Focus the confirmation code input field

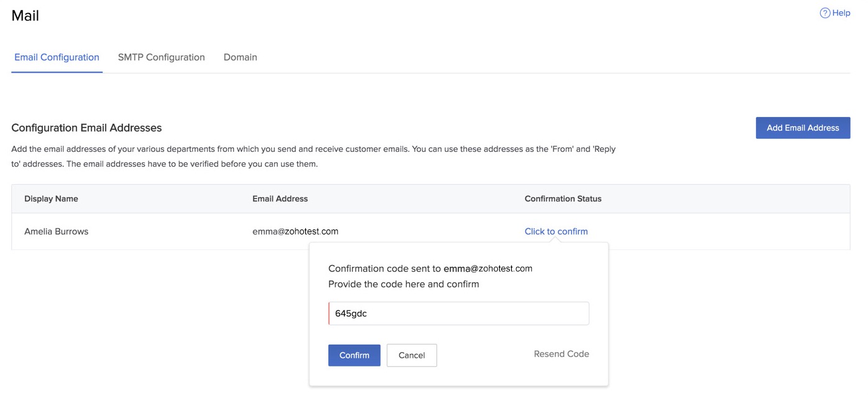click(x=458, y=314)
